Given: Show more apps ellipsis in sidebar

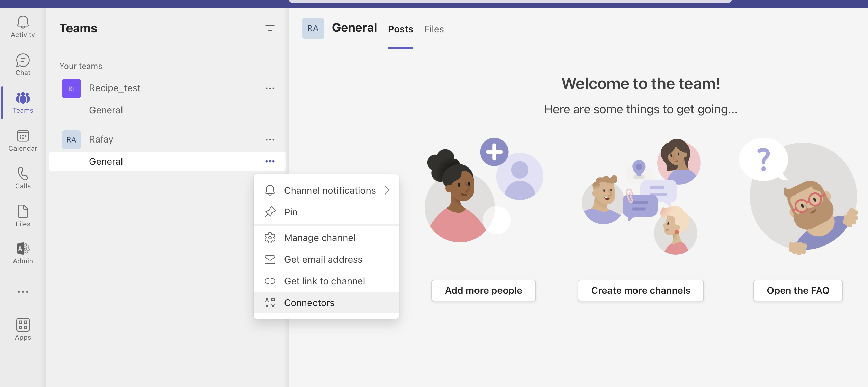Looking at the screenshot, I should tap(23, 291).
